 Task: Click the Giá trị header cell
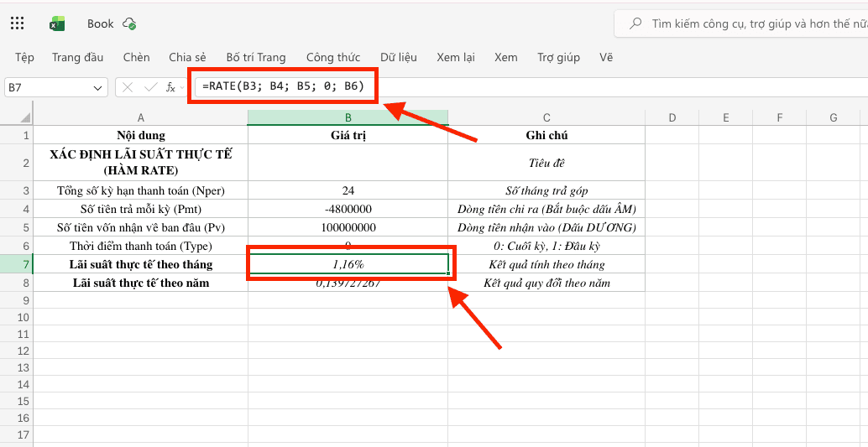[348, 135]
